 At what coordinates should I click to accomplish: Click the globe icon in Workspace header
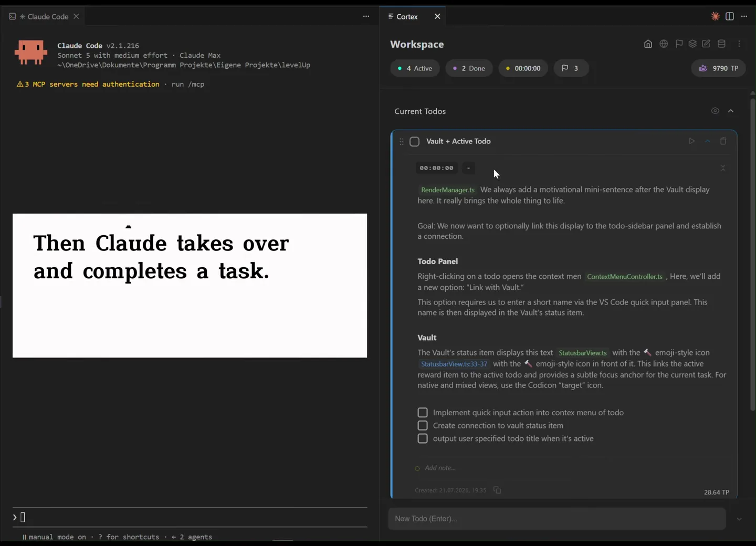click(x=664, y=44)
